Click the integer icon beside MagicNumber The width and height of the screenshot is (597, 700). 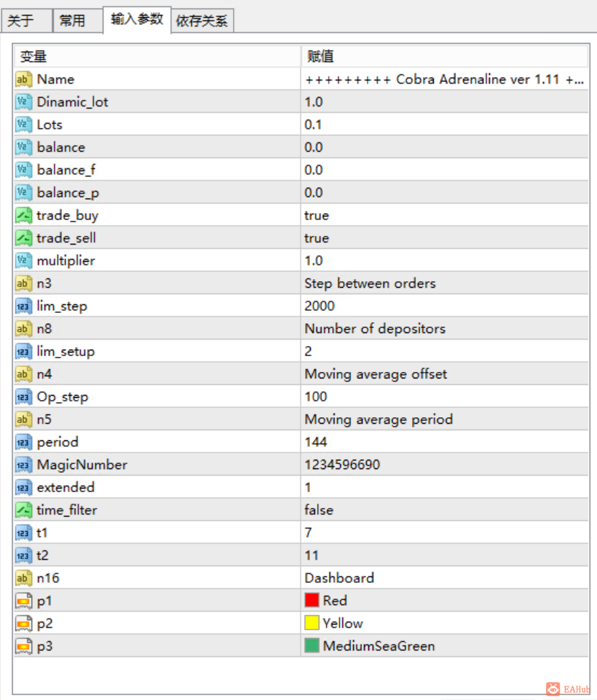pyautogui.click(x=24, y=465)
